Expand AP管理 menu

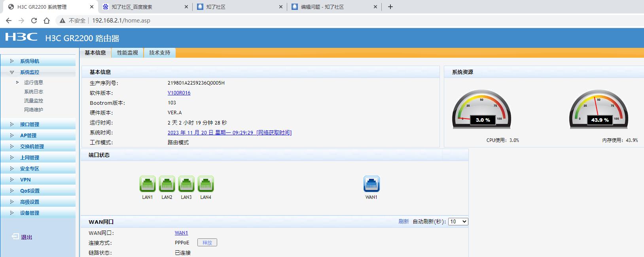pos(38,135)
